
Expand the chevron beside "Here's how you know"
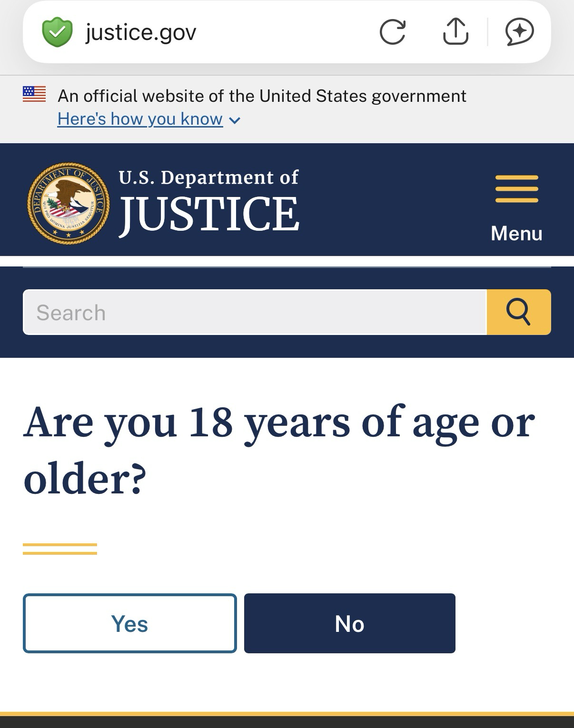click(x=235, y=120)
